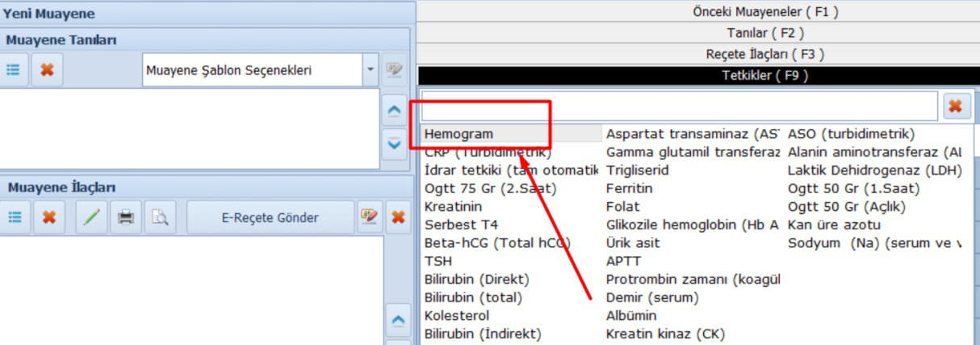Screen dimensions: 980x345
Task: Select Protrombin zamanı test
Action: pyautogui.click(x=693, y=280)
